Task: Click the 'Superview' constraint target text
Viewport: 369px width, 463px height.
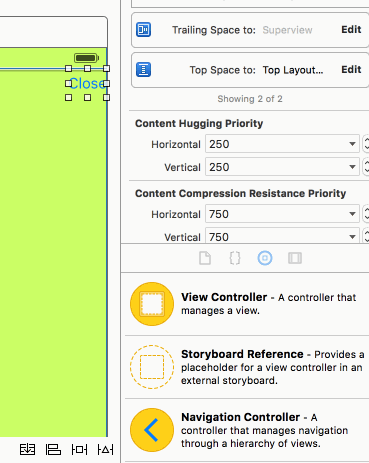Action: point(287,30)
